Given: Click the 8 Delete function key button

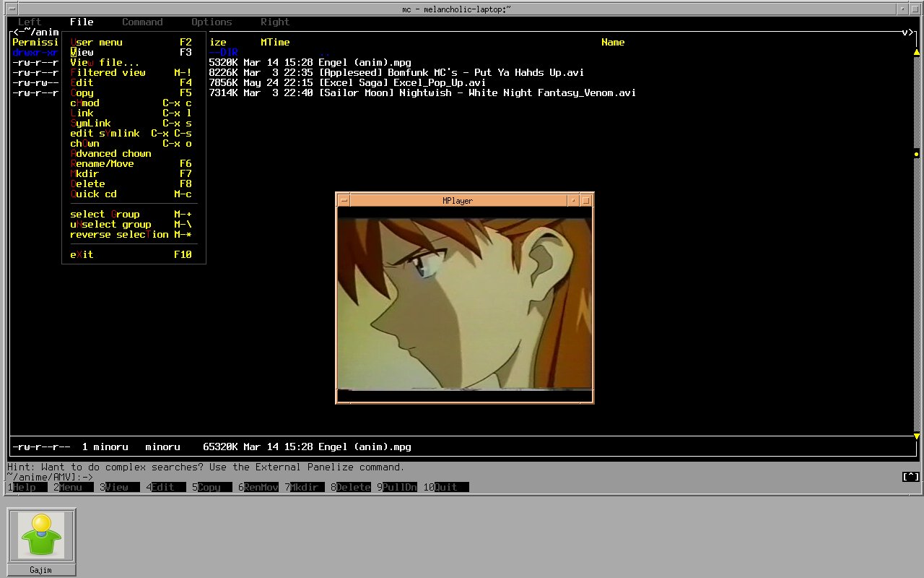Looking at the screenshot, I should (350, 488).
